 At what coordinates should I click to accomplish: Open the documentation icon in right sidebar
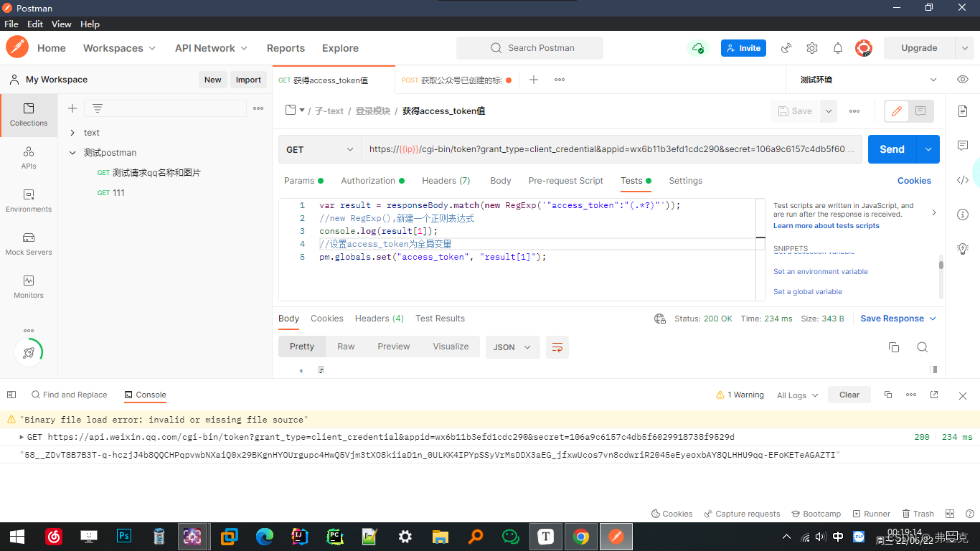coord(963,111)
